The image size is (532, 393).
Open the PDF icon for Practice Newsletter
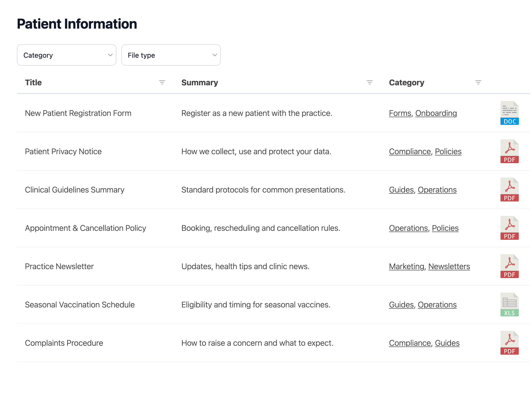(x=510, y=266)
